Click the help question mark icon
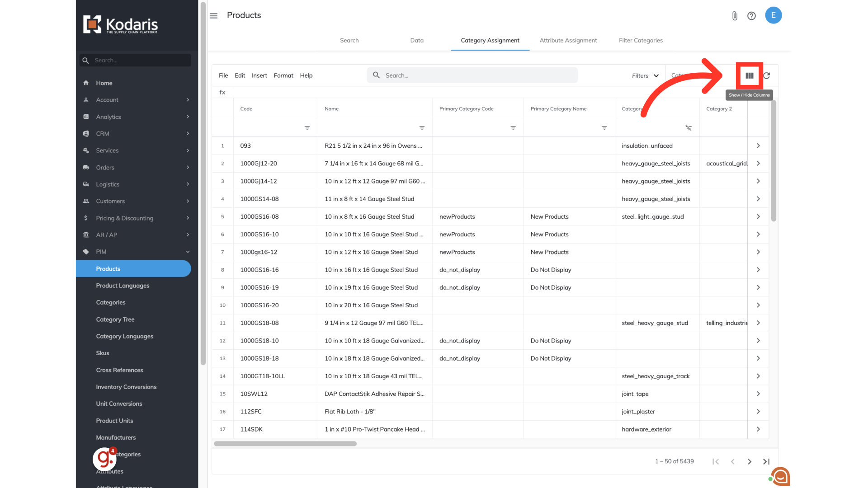This screenshot has height=488, width=868. pos(751,16)
